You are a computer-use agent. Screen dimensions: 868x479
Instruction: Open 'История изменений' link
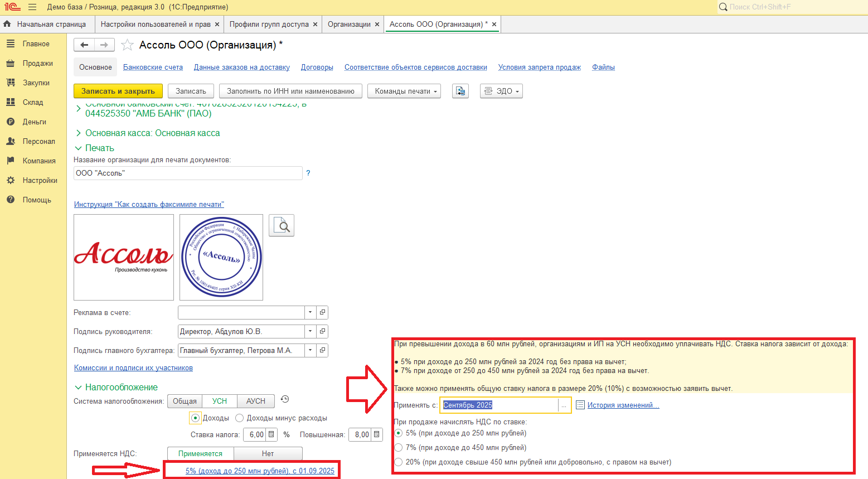point(623,405)
